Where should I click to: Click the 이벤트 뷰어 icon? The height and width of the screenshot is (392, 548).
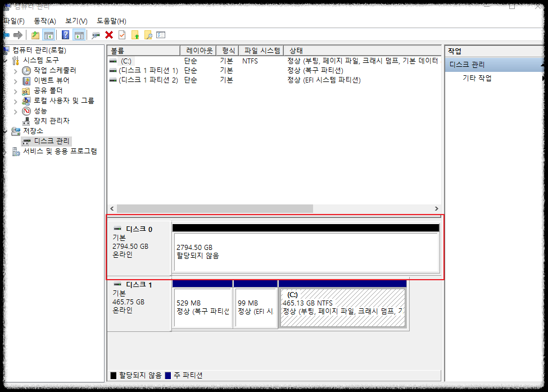click(26, 81)
